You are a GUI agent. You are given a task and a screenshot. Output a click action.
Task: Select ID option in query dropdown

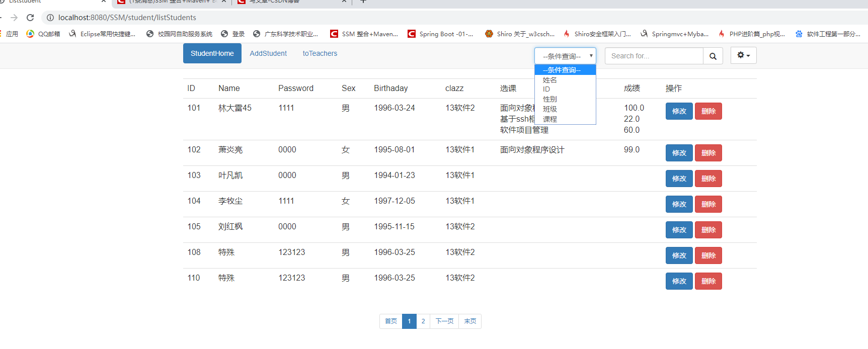tap(565, 89)
